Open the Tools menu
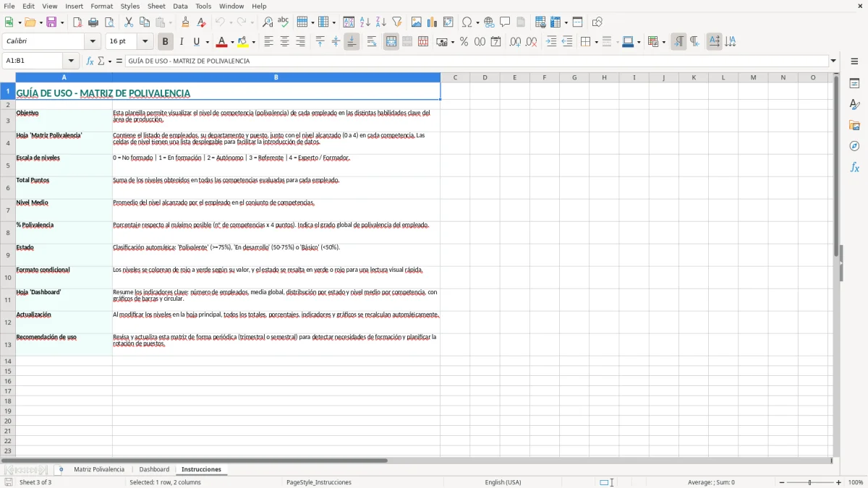This screenshot has height=488, width=868. pos(203,6)
